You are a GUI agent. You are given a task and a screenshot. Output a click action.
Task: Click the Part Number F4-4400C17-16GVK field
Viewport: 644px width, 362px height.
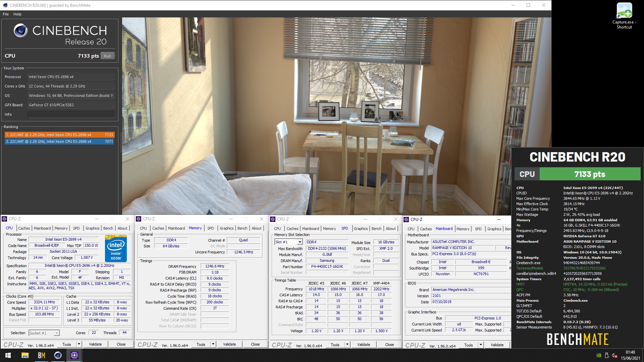point(327,266)
